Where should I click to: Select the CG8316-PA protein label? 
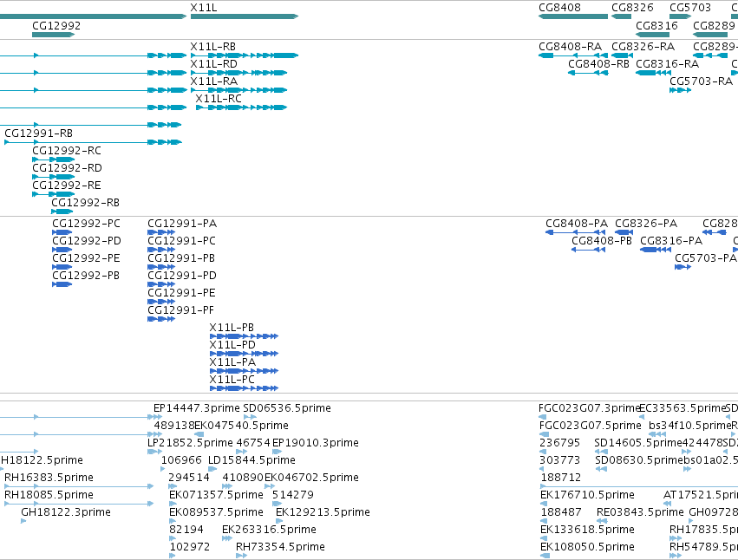coord(671,241)
